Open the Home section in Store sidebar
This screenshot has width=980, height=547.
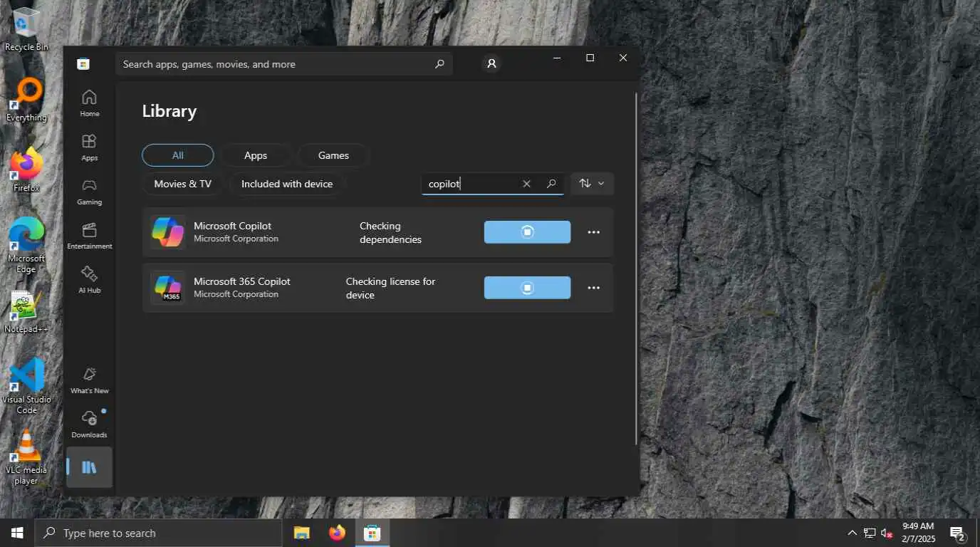(89, 103)
